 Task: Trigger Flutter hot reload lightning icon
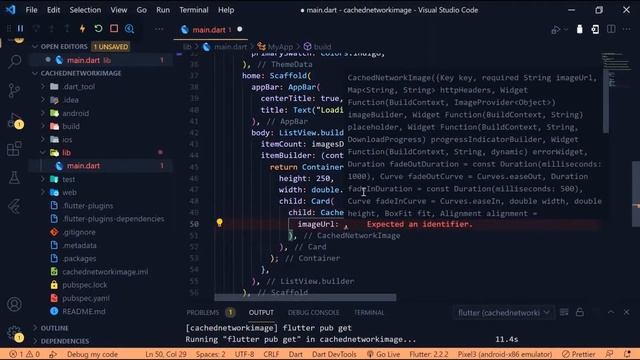click(82, 29)
